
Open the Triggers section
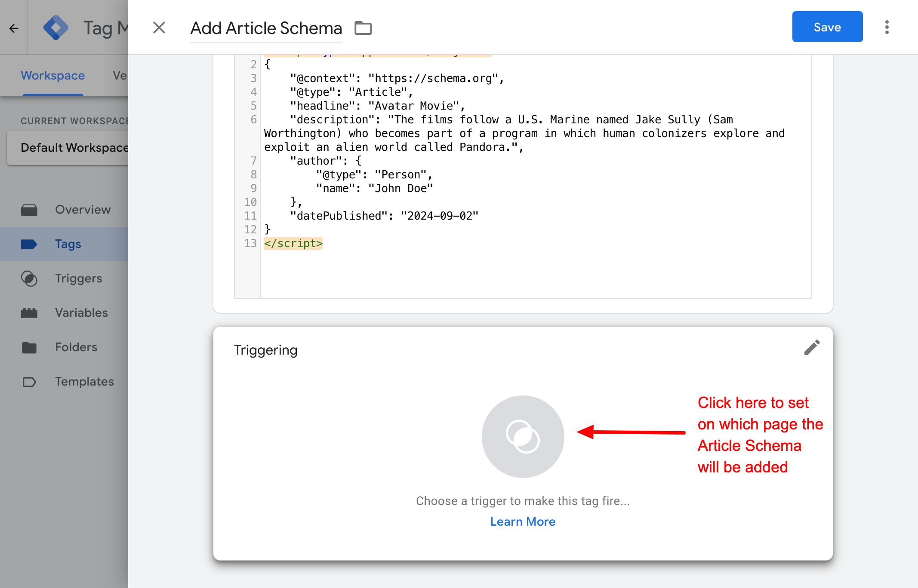78,278
